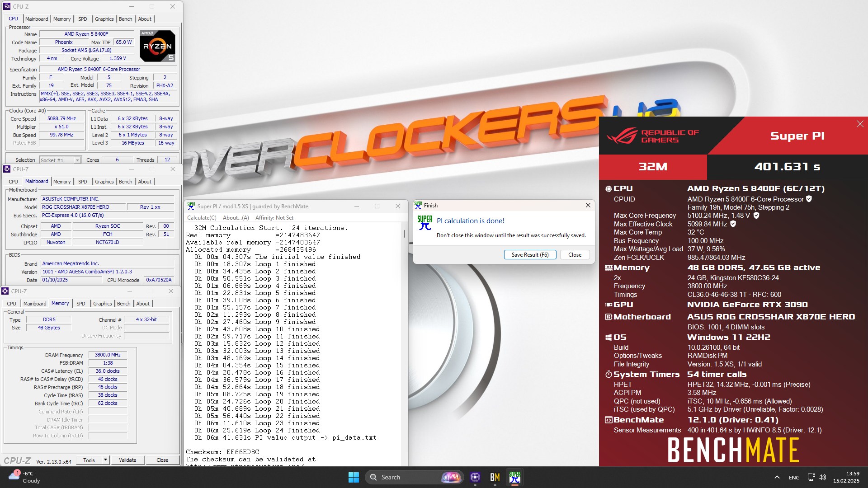Select CPU tab in Mainboard CPU-Z window
The height and width of the screenshot is (488, 868).
pyautogui.click(x=14, y=182)
